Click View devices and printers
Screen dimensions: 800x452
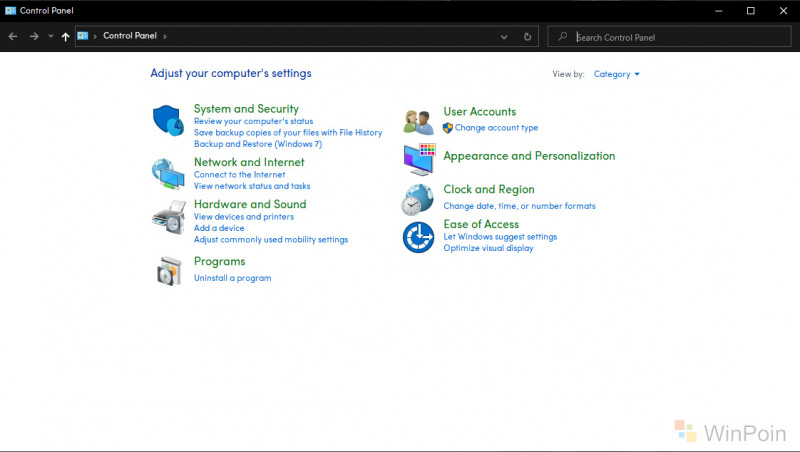tap(244, 217)
